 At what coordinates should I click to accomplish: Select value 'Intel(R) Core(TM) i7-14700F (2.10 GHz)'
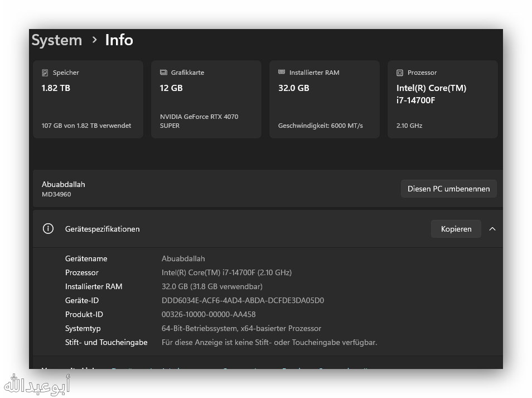pyautogui.click(x=226, y=272)
